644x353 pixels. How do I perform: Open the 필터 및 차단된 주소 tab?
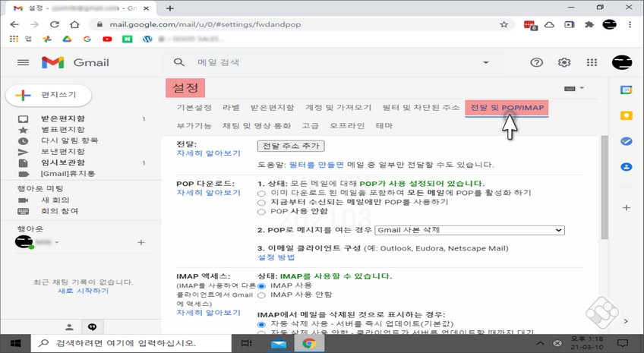coord(421,108)
